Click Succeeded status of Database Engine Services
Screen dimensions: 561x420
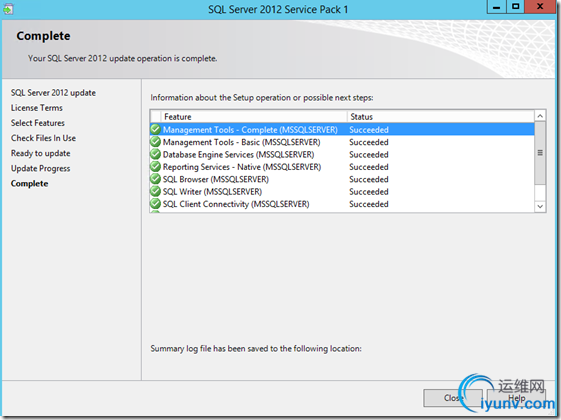[x=369, y=155]
